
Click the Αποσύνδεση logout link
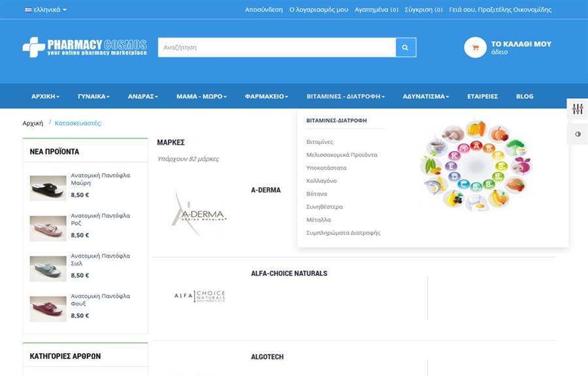tap(263, 10)
